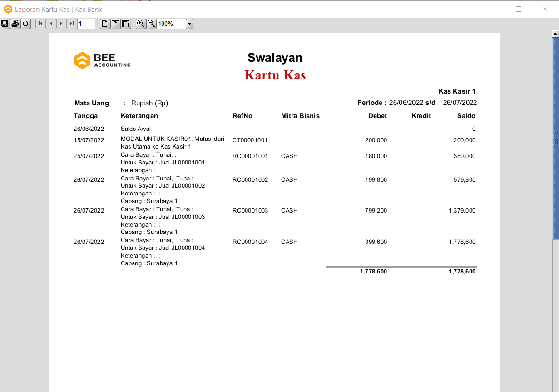Screen dimensions: 559x392
Task: Jump to the first report page
Action: pyautogui.click(x=40, y=24)
